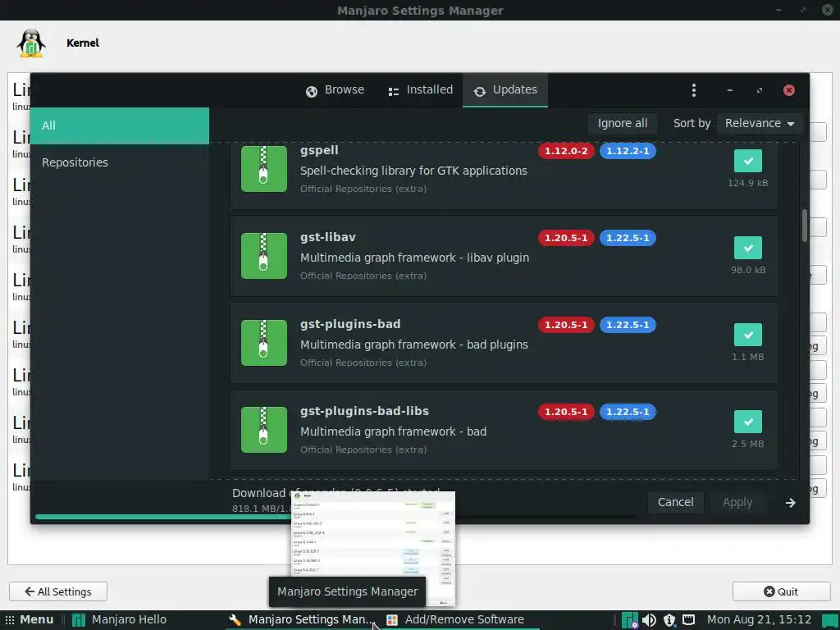
Task: Click the gspell package zip icon
Action: (x=264, y=169)
